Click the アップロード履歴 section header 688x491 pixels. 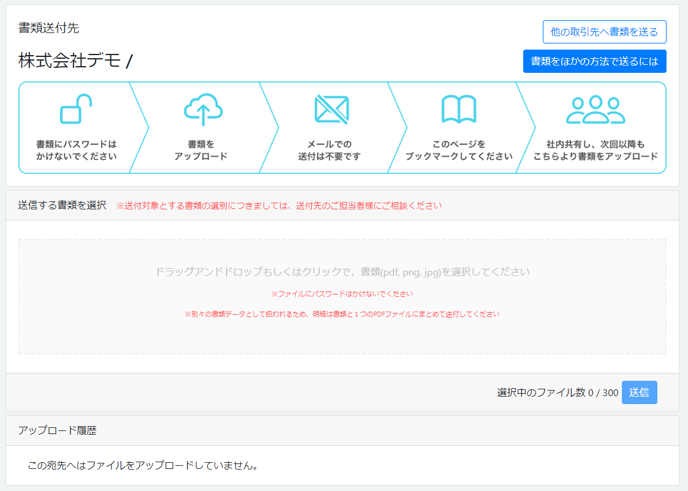pyautogui.click(x=57, y=430)
